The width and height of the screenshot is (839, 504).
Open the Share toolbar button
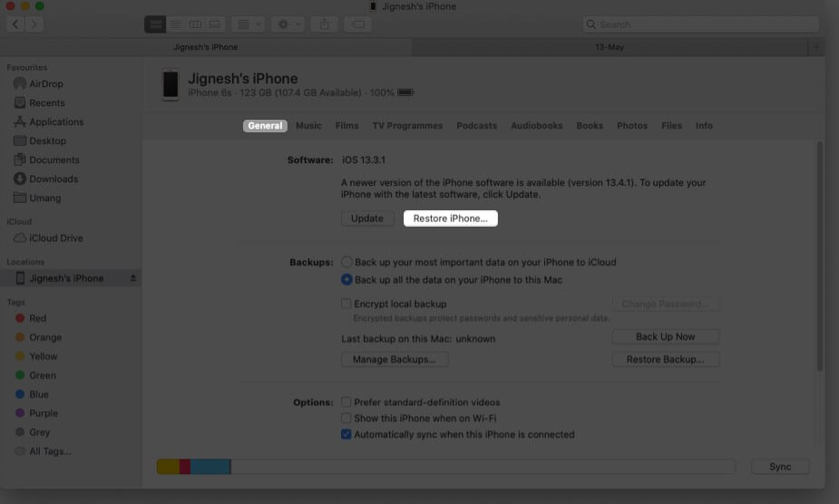tap(324, 24)
